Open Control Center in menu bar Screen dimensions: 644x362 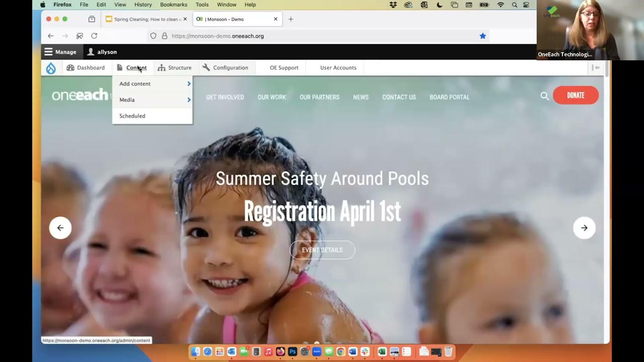click(x=526, y=5)
